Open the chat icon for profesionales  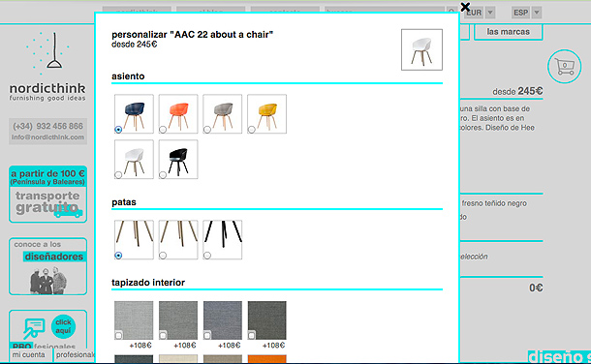(34, 328)
